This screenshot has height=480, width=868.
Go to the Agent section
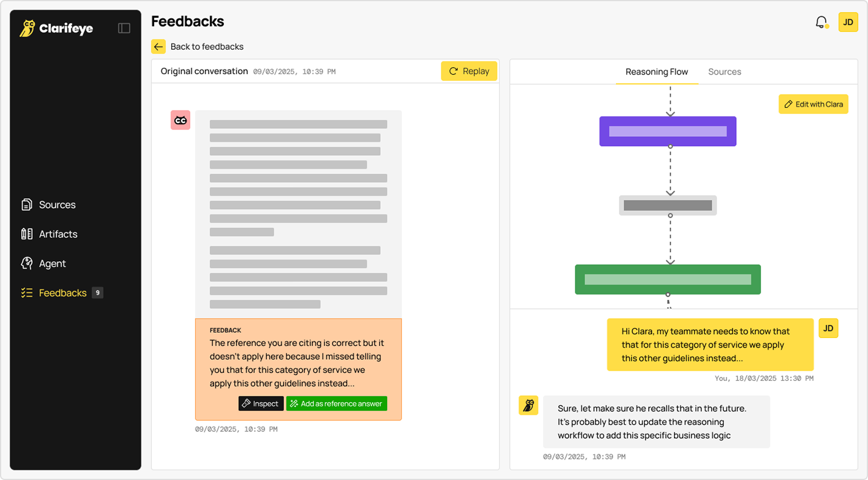pos(52,263)
